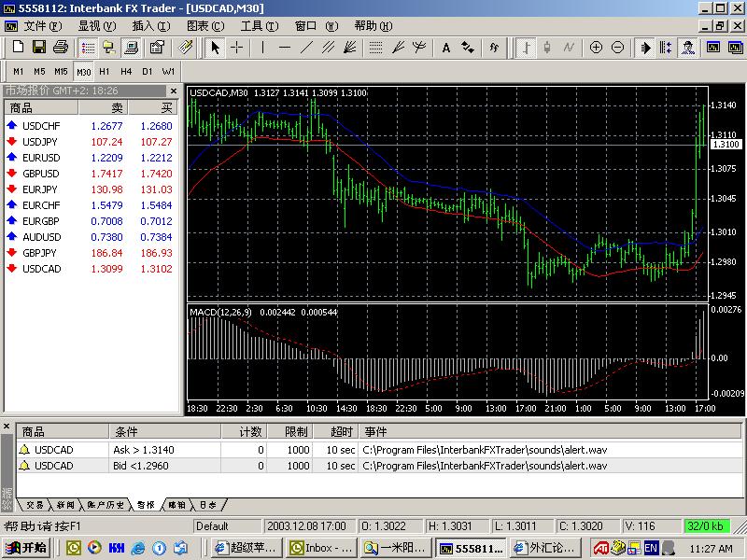The width and height of the screenshot is (747, 560).
Task: Select the H4 timeframe
Action: click(x=126, y=72)
